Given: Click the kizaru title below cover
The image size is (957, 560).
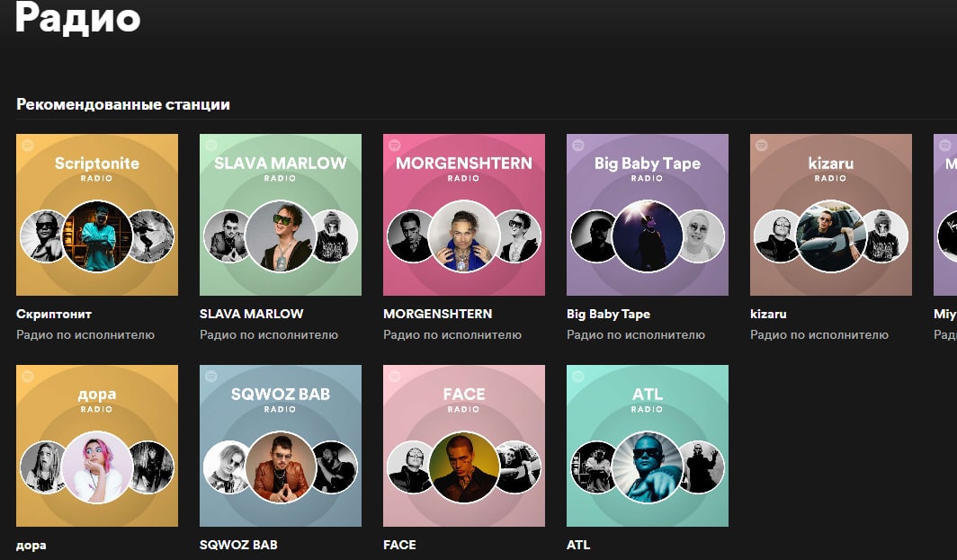Looking at the screenshot, I should click(768, 315).
